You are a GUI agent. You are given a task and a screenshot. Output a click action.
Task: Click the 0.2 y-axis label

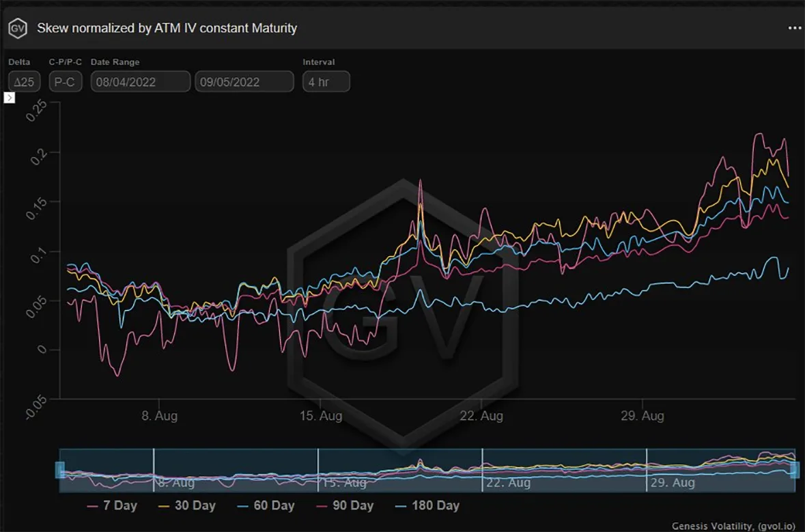pyautogui.click(x=38, y=157)
